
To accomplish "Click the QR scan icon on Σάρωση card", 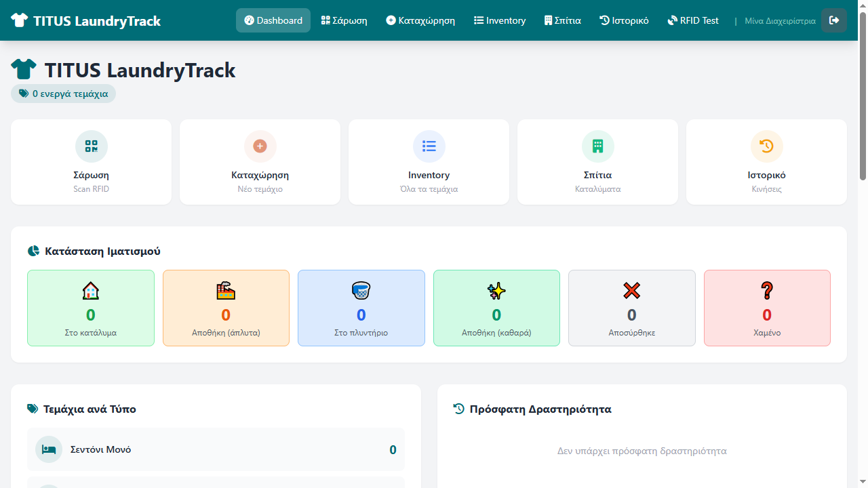I will point(92,146).
